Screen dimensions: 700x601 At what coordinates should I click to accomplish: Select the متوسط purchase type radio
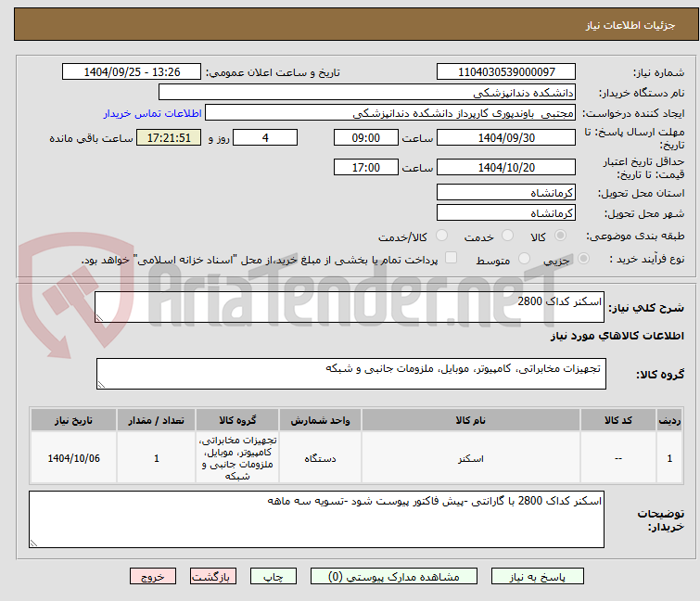pyautogui.click(x=524, y=259)
